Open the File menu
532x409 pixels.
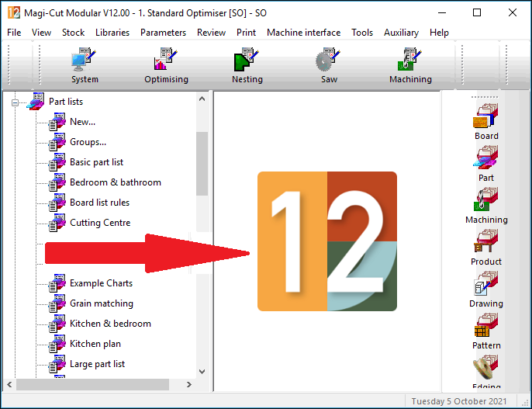tap(14, 33)
